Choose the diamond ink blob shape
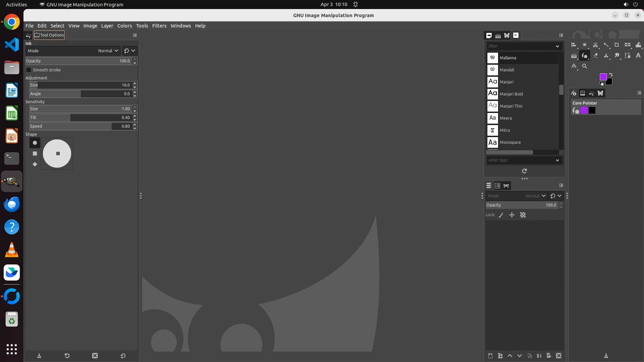 (35, 164)
